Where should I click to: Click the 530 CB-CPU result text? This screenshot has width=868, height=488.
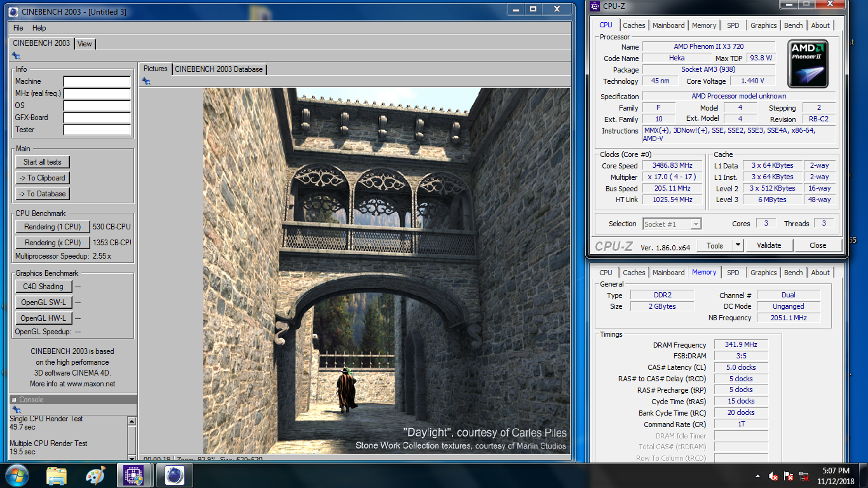click(x=111, y=227)
